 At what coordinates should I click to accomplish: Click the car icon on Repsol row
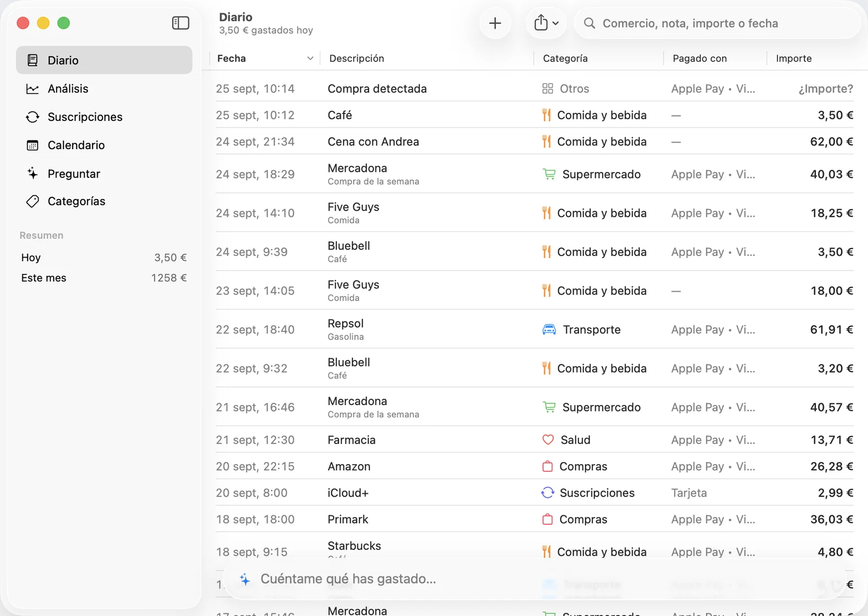(549, 330)
